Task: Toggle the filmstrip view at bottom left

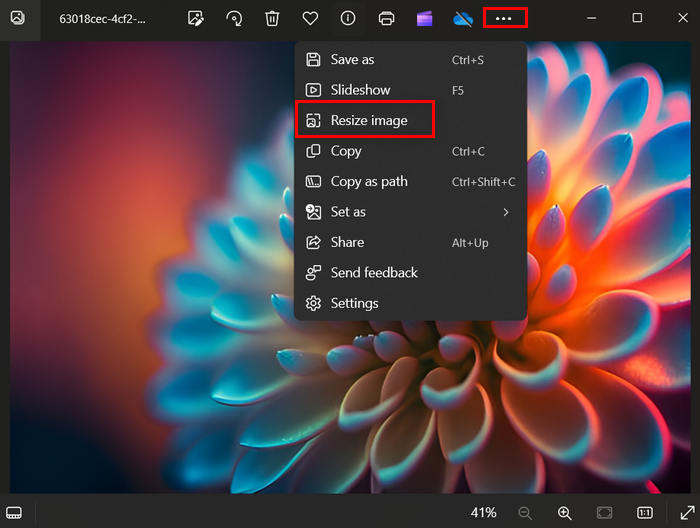Action: tap(17, 512)
